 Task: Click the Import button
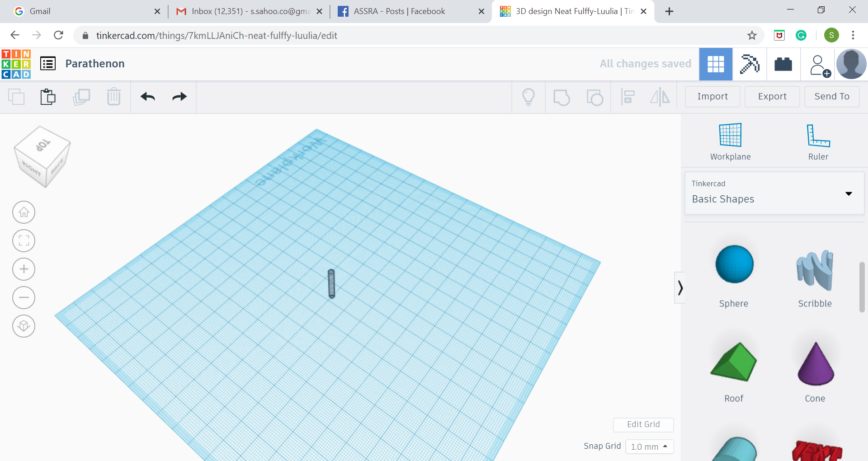point(712,97)
